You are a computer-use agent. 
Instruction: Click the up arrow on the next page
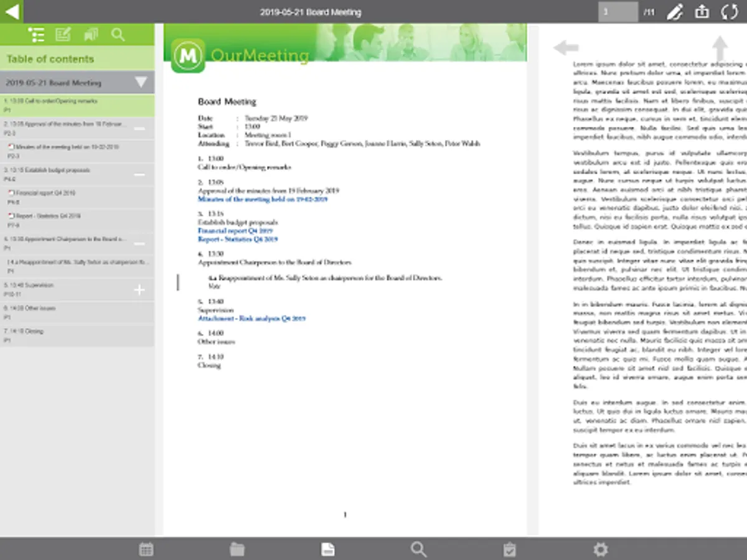pyautogui.click(x=720, y=49)
